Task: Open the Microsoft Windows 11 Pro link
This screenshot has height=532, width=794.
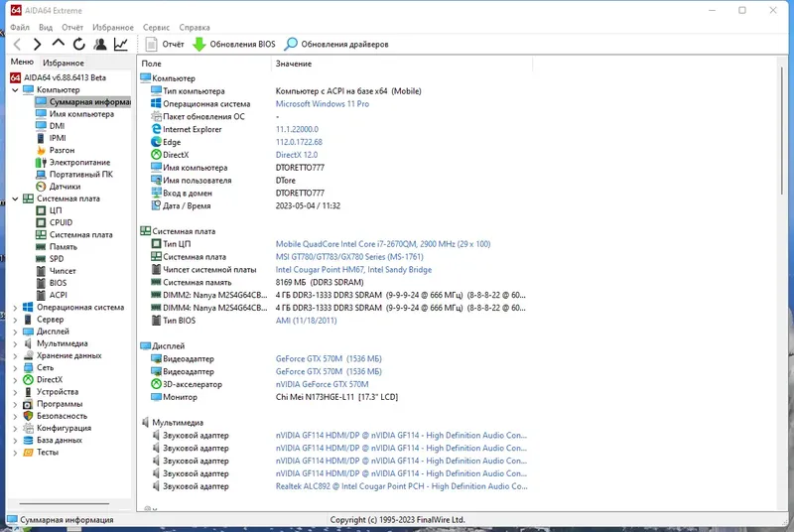Action: [322, 104]
